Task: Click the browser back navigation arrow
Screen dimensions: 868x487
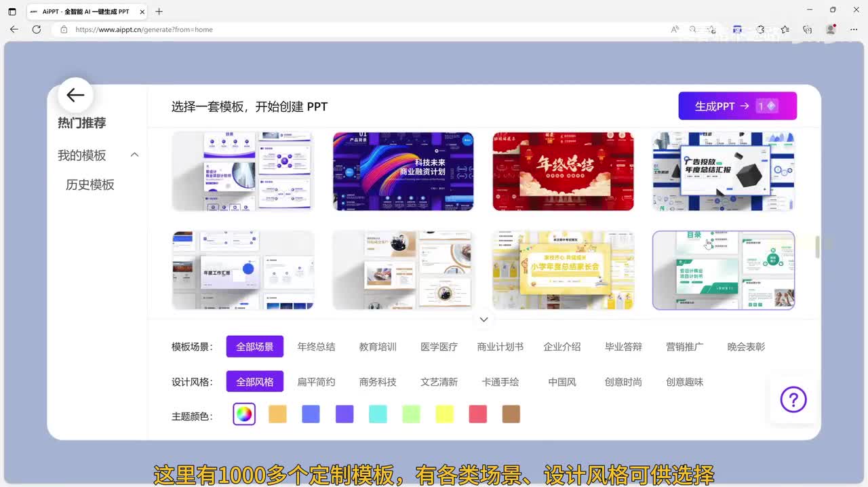Action: [14, 29]
